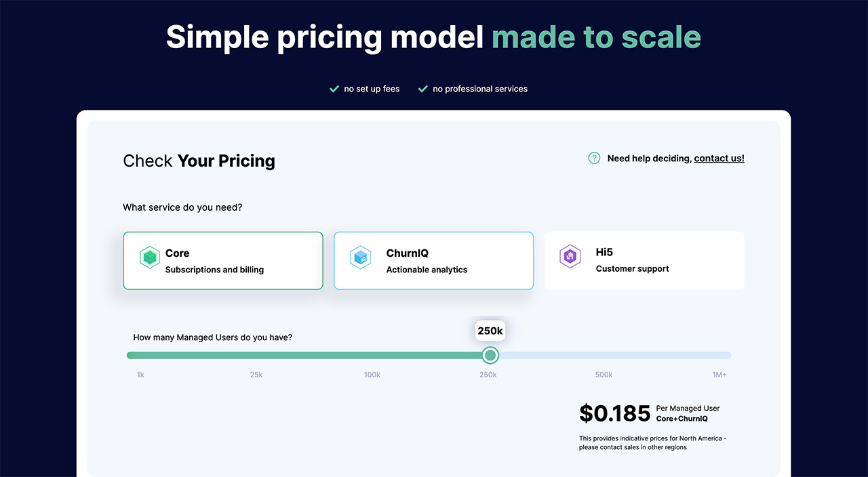Click the $0.185 price amount
Viewport: 868px width, 477px height.
tap(615, 413)
